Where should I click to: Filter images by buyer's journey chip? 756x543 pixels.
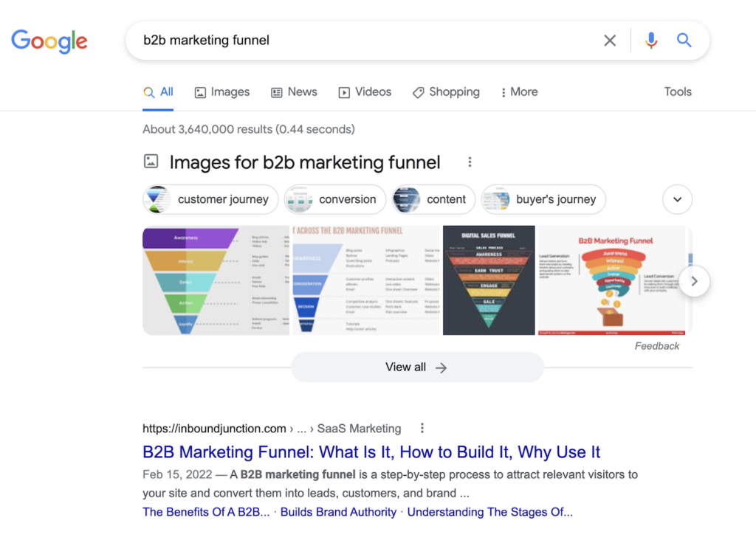tap(543, 199)
